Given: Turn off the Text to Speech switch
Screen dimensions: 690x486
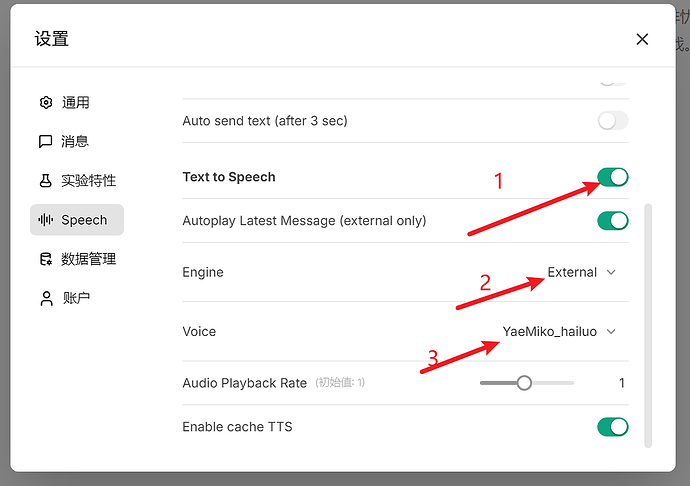Looking at the screenshot, I should pyautogui.click(x=613, y=177).
